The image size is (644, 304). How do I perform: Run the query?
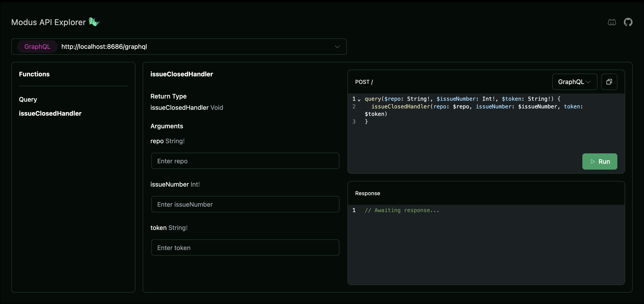600,161
